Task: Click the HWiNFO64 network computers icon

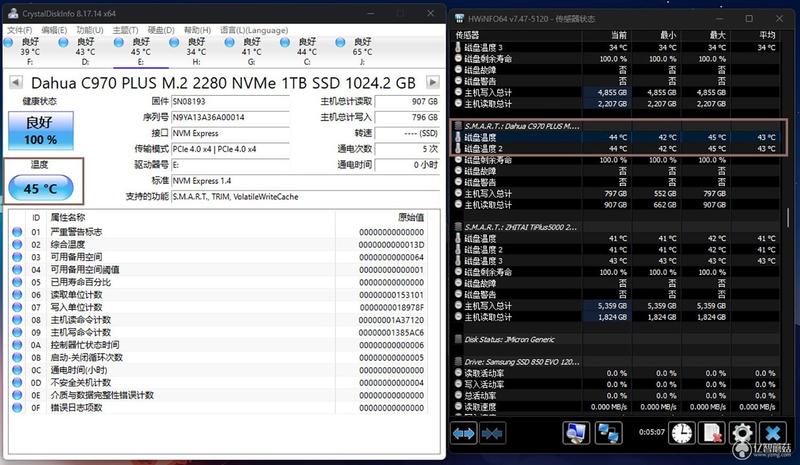Action: [x=608, y=433]
